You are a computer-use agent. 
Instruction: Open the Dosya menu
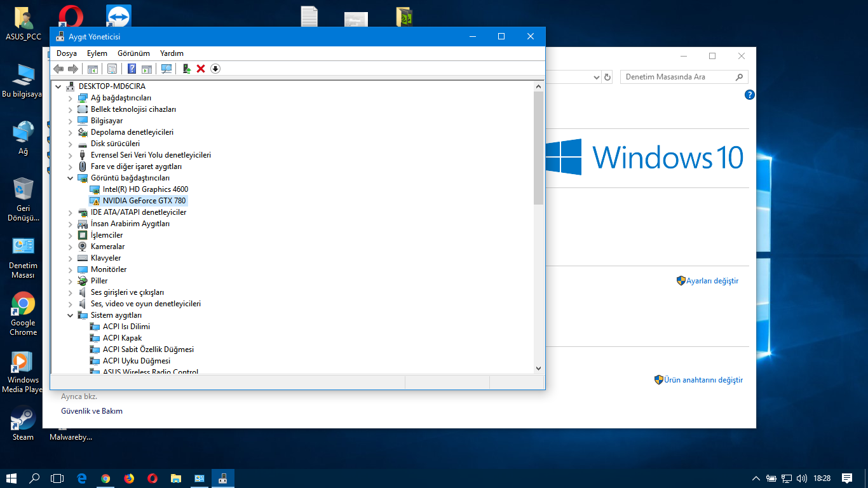(x=67, y=53)
